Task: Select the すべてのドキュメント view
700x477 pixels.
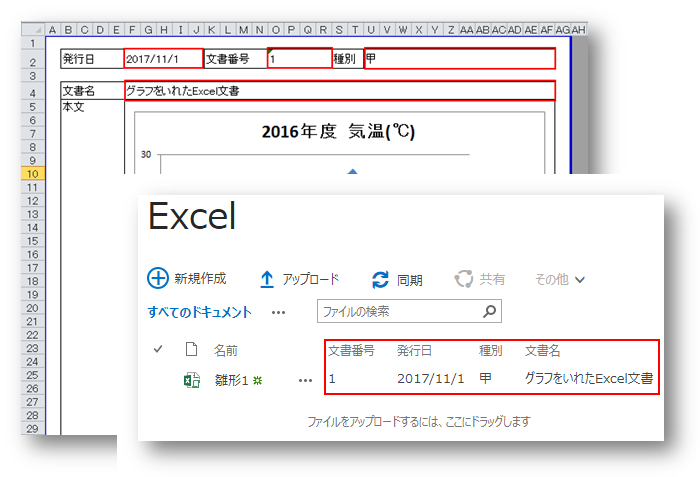Action: click(x=200, y=312)
